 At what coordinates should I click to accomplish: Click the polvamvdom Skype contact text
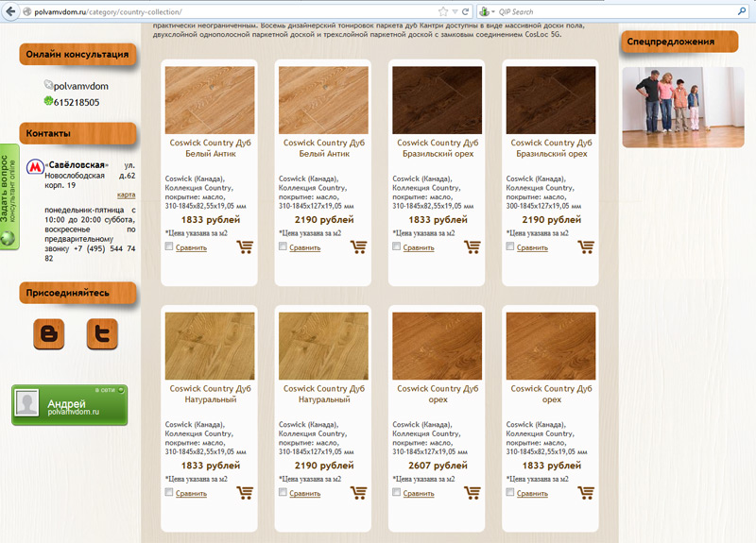[x=81, y=86]
